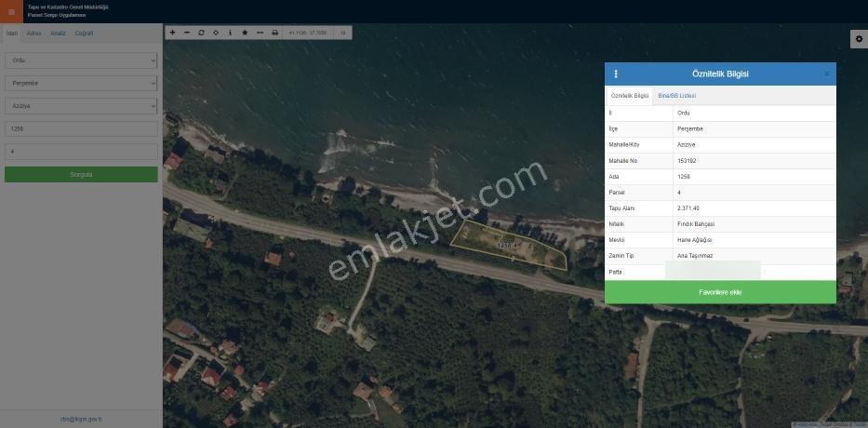This screenshot has width=868, height=428.
Task: Open the district dropdown showing Perşembe
Action: 81,83
